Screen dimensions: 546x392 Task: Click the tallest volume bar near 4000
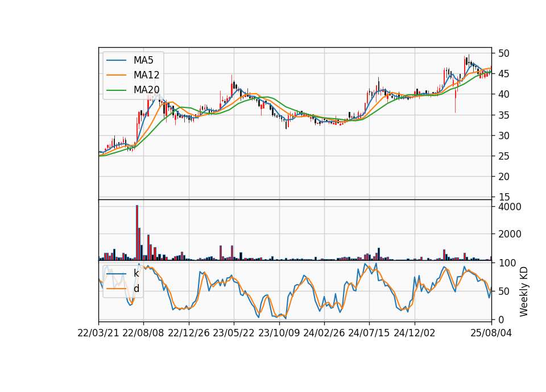tap(137, 233)
